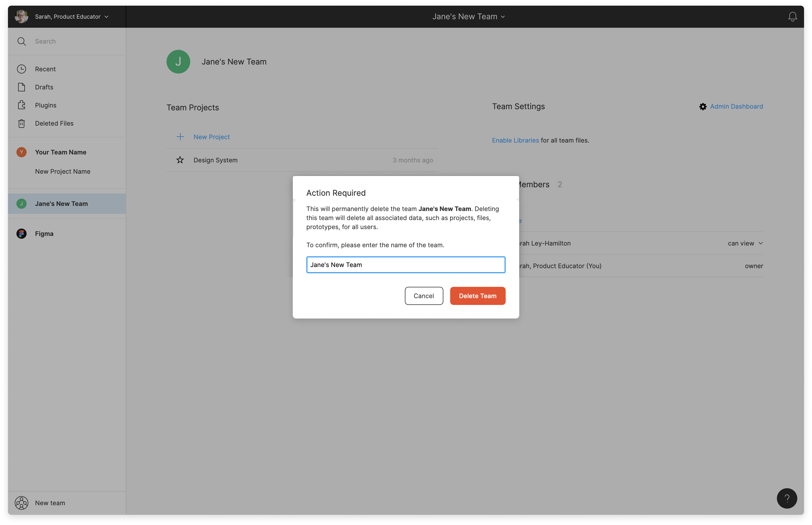The image size is (812, 525).
Task: Open Plugins section
Action: [x=46, y=105]
